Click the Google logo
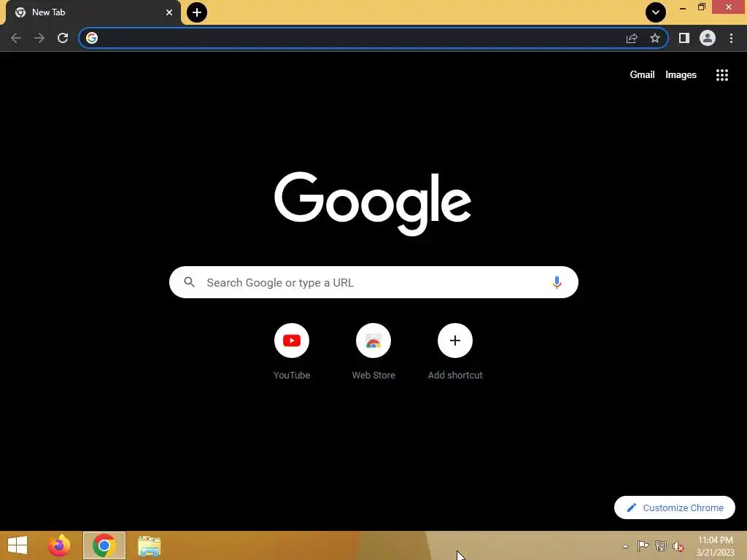 [x=373, y=203]
